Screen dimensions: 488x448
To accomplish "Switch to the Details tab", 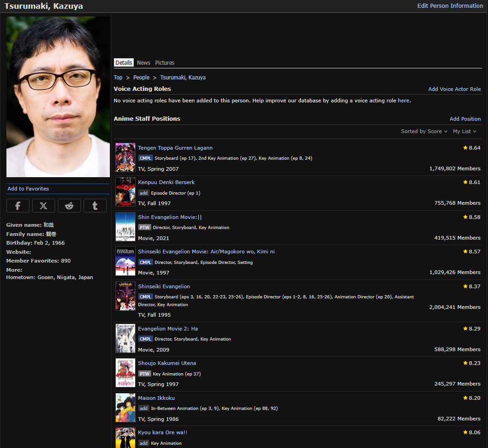I will (x=124, y=62).
